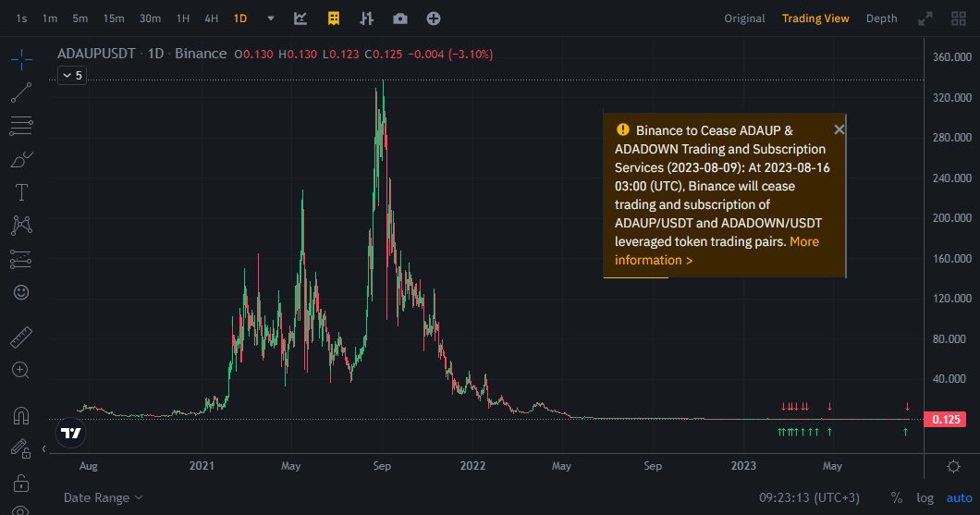Select the Text annotation tool
Image resolution: width=980 pixels, height=515 pixels.
[x=21, y=192]
